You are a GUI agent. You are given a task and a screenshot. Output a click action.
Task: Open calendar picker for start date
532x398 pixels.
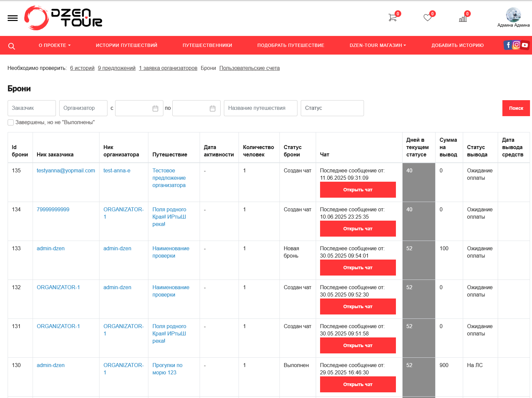point(155,108)
